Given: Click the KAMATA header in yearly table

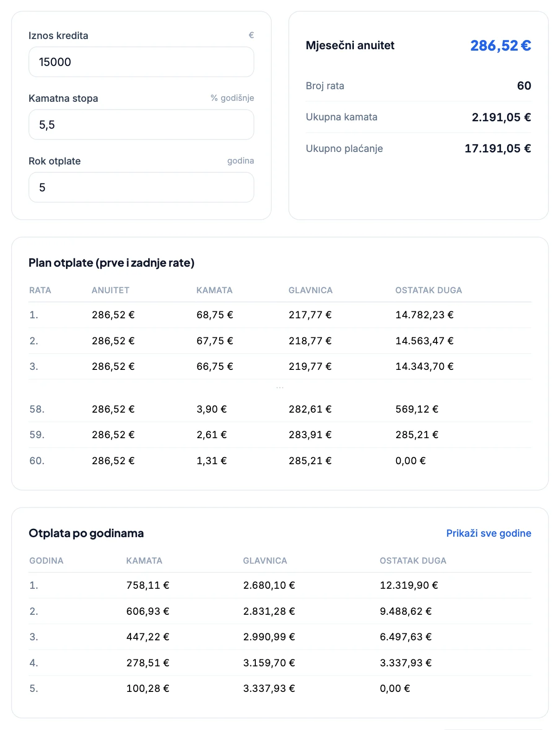Looking at the screenshot, I should (x=144, y=560).
